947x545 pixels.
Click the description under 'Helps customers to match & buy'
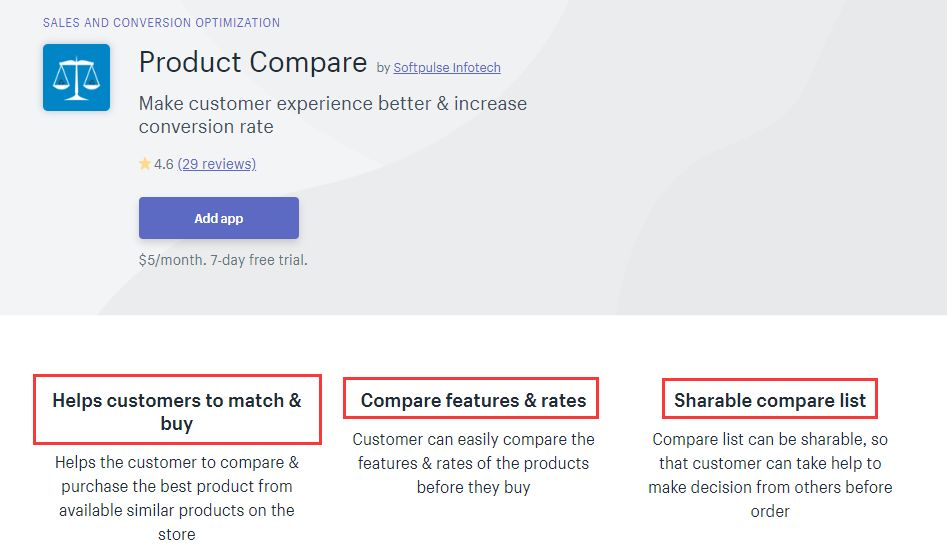(177, 498)
